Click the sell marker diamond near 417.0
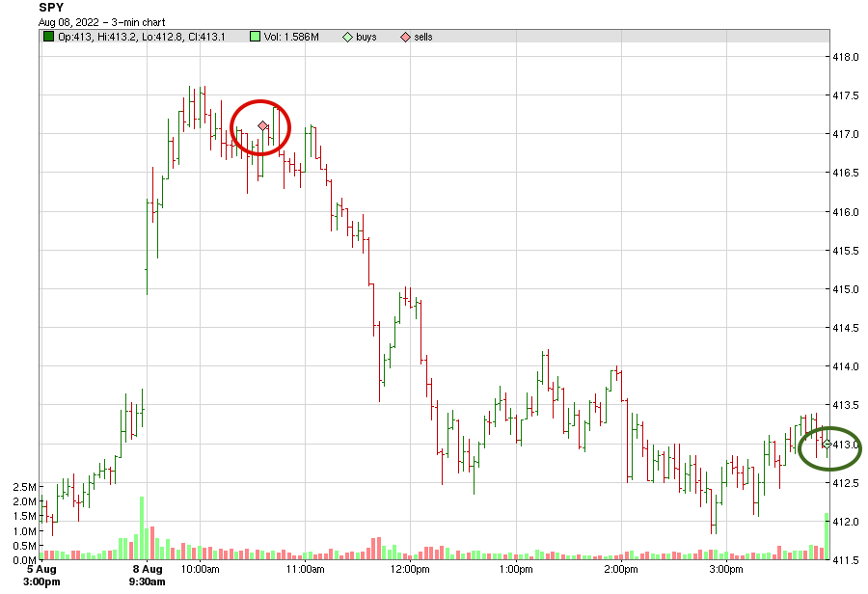The width and height of the screenshot is (868, 594). (x=263, y=126)
